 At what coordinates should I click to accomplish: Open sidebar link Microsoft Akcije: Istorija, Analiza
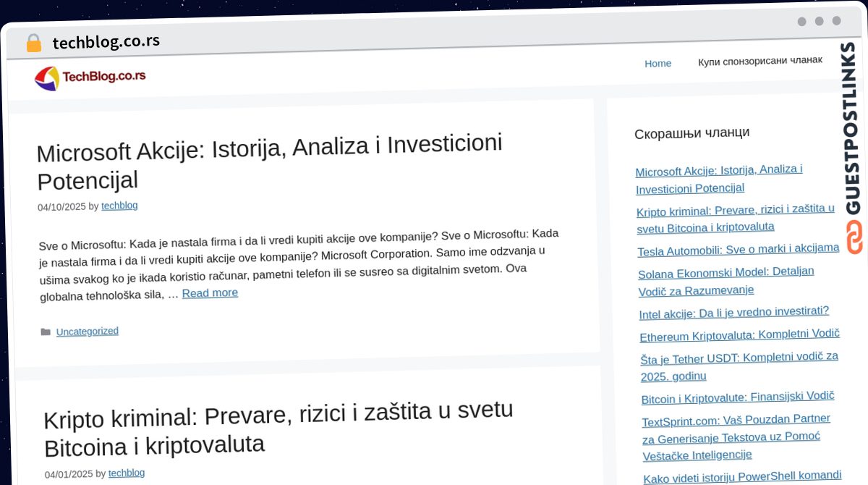(x=719, y=179)
